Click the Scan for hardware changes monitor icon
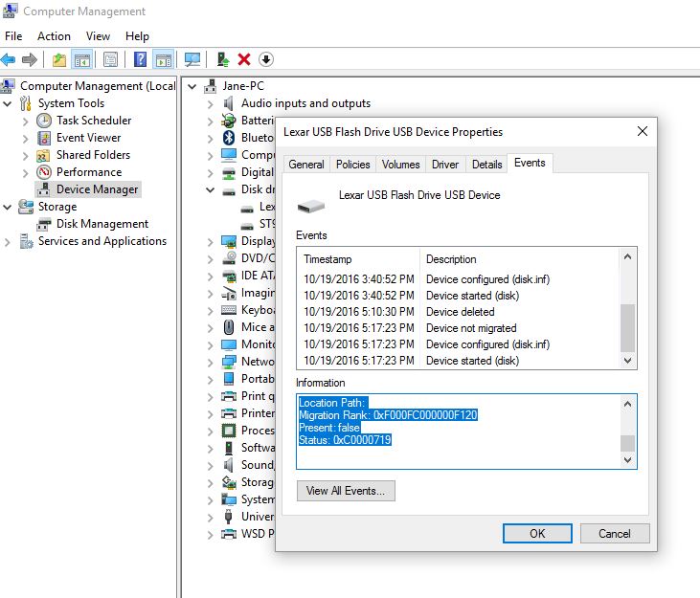The width and height of the screenshot is (700, 598). pyautogui.click(x=192, y=59)
